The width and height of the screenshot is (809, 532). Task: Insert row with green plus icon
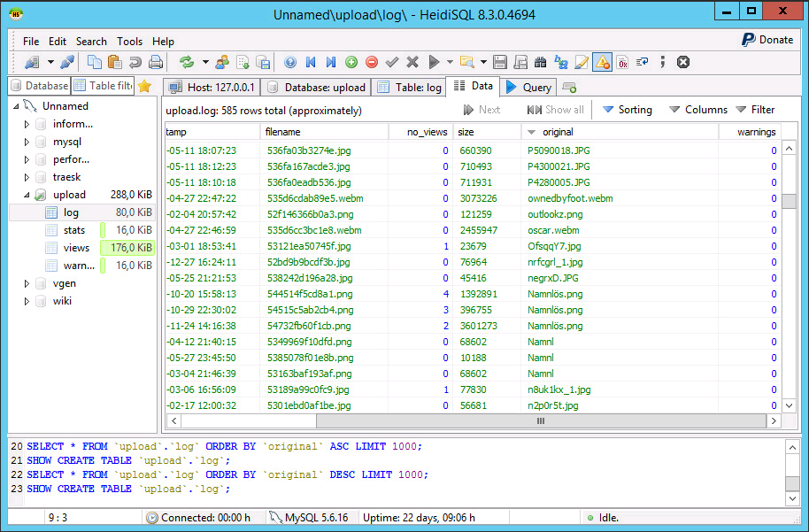click(x=351, y=63)
